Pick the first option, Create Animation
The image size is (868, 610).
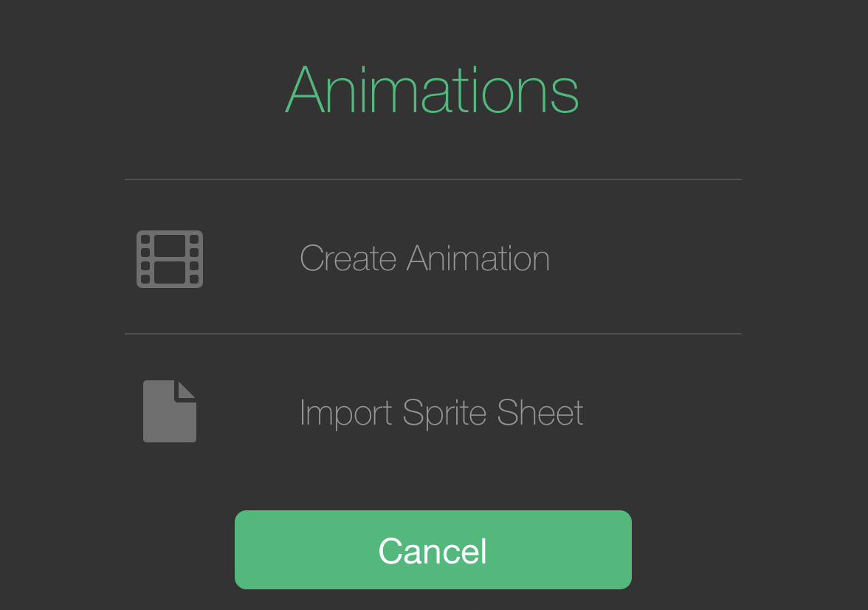point(424,258)
